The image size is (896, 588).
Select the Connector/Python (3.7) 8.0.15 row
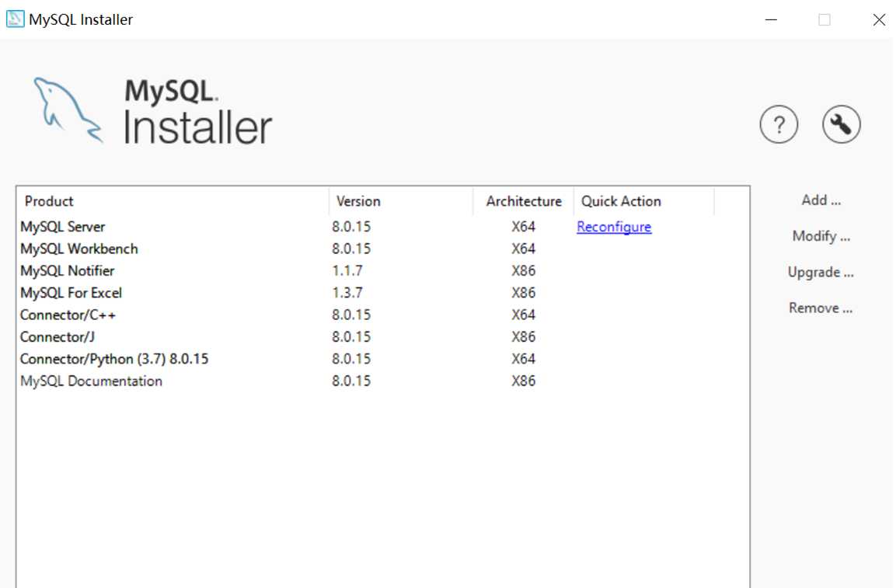pyautogui.click(x=383, y=359)
